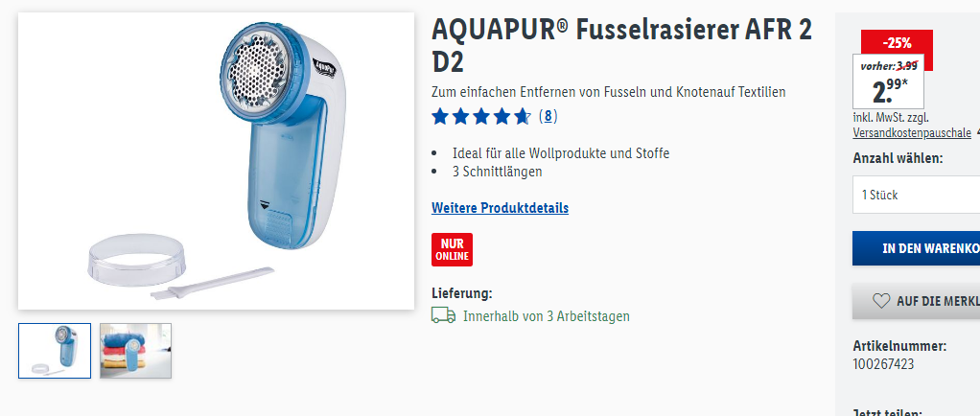Click the Innerhalb von 3 Arbeitstagen text
The height and width of the screenshot is (416, 980).
[547, 316]
